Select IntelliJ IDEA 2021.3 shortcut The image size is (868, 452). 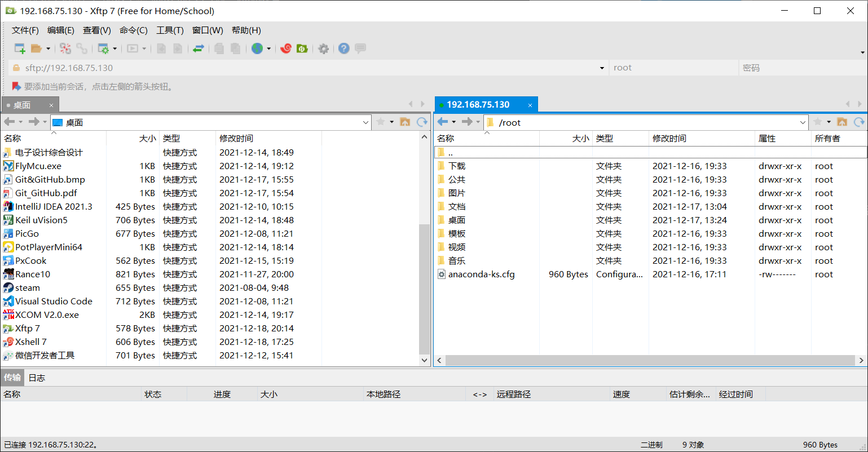[54, 207]
